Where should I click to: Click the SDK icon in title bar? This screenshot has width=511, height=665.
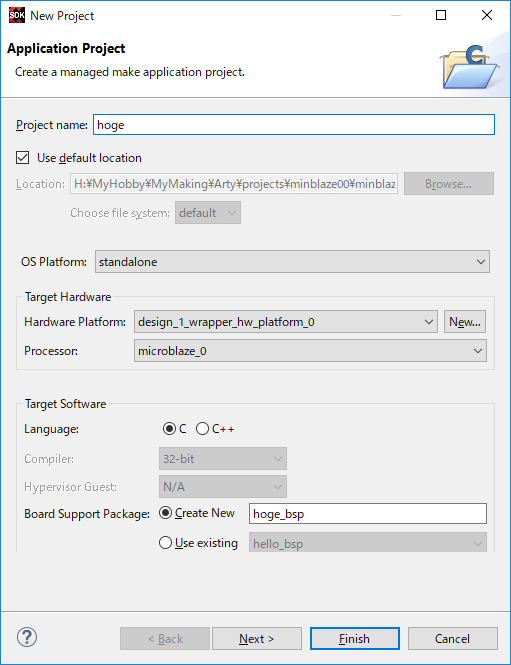[x=17, y=15]
